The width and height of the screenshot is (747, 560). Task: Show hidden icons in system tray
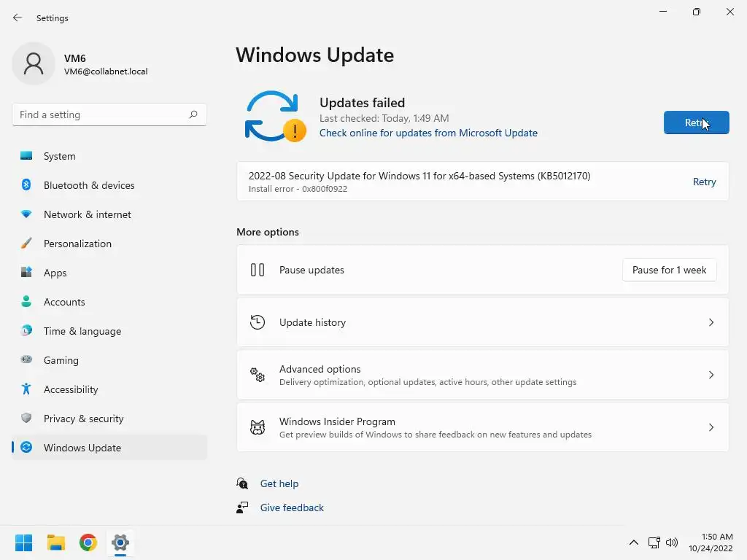633,542
